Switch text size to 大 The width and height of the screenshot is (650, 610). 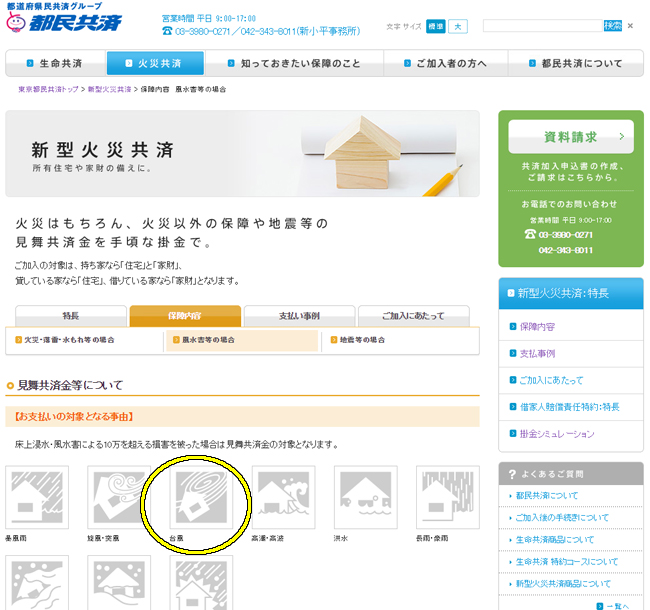(x=457, y=26)
